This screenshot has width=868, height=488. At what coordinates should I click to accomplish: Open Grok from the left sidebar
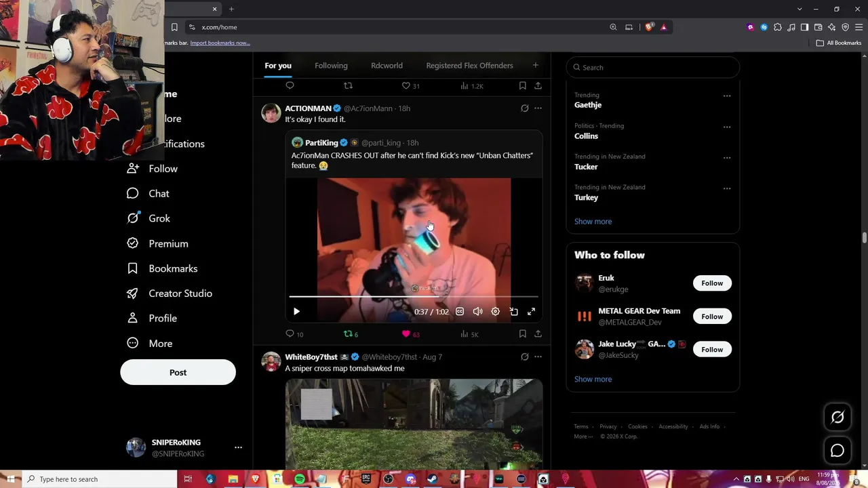[x=149, y=218]
